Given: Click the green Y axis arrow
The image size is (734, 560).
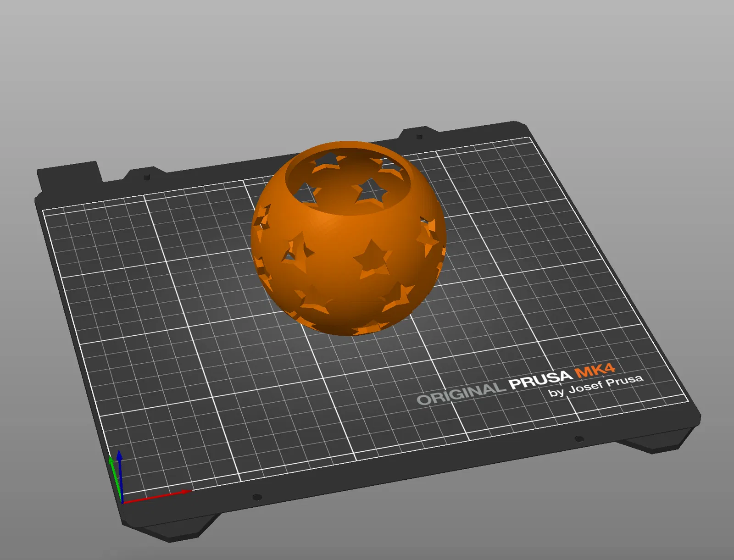Looking at the screenshot, I should [115, 478].
